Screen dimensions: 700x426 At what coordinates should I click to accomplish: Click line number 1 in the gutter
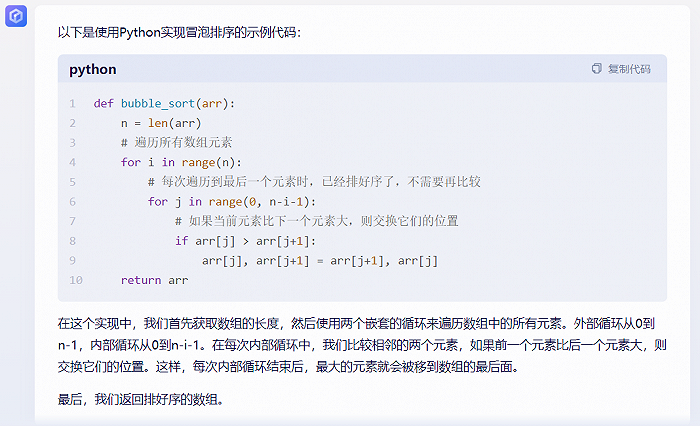[72, 103]
